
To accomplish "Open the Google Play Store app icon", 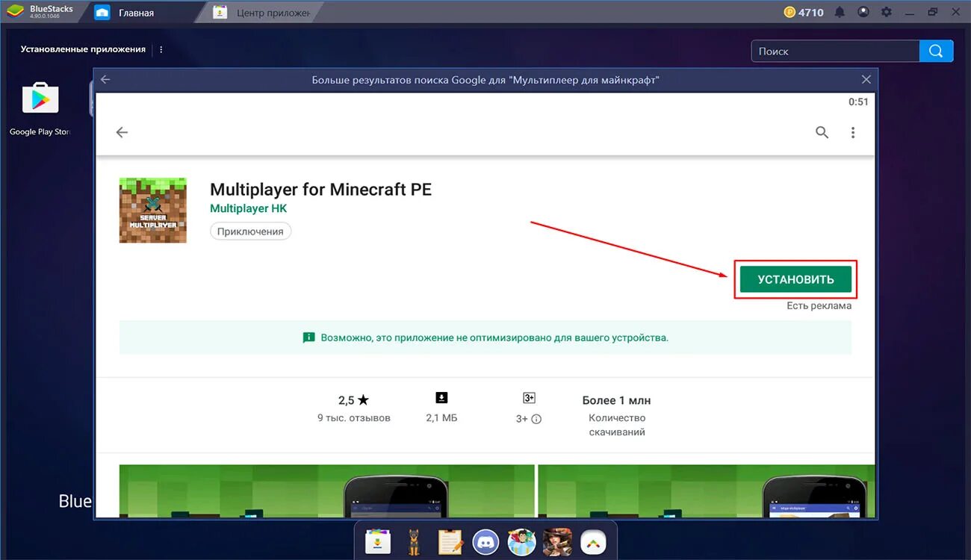I will [x=40, y=99].
